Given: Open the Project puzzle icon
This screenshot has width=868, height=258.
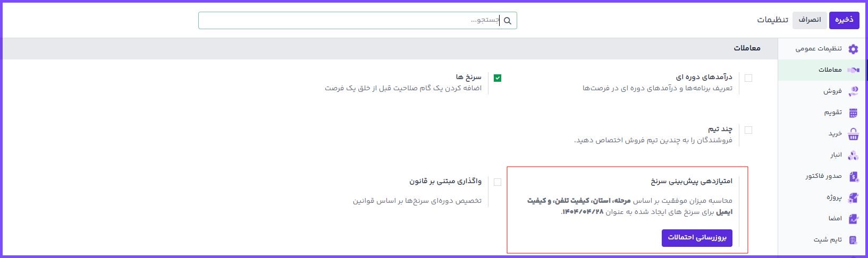Looking at the screenshot, I should tap(853, 197).
